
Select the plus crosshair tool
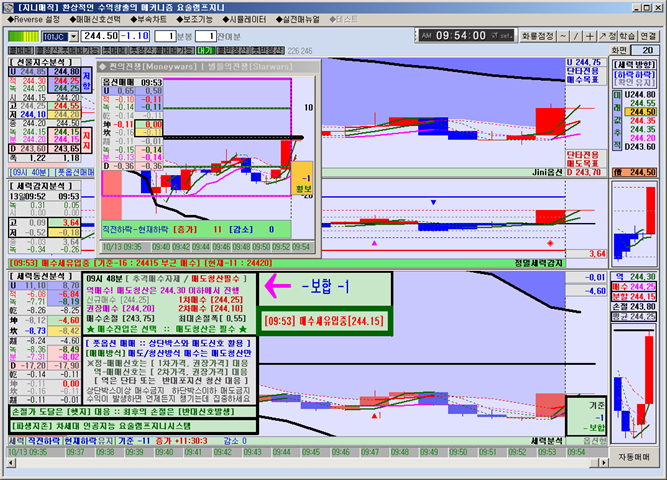(x=590, y=37)
